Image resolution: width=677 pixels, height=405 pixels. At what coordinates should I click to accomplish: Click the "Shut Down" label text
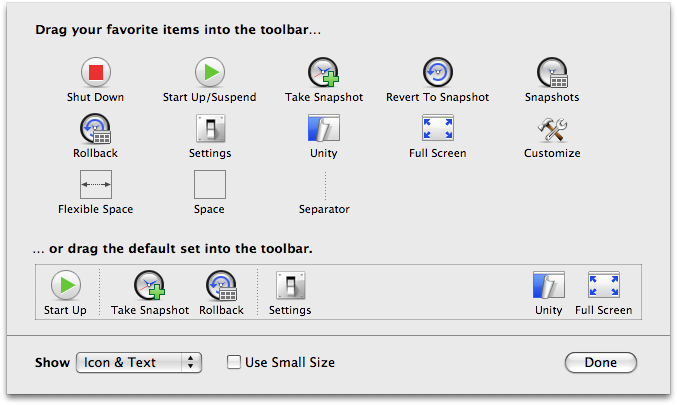pyautogui.click(x=95, y=97)
